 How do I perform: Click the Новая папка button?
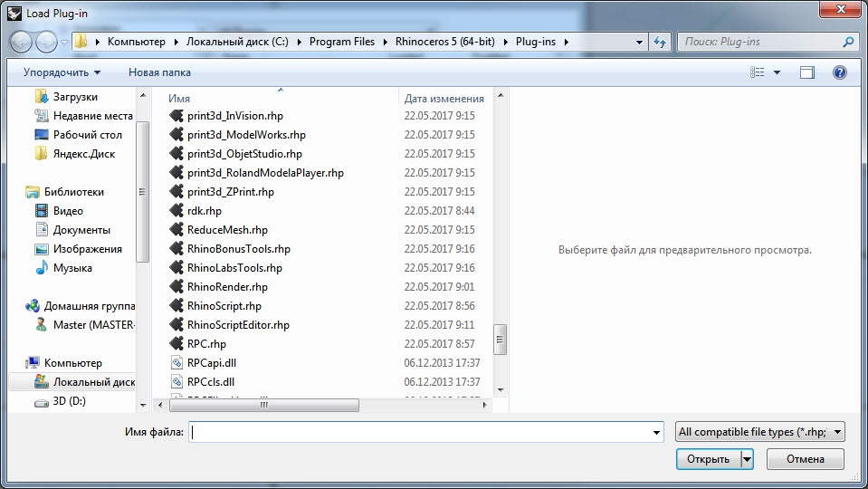(x=159, y=72)
